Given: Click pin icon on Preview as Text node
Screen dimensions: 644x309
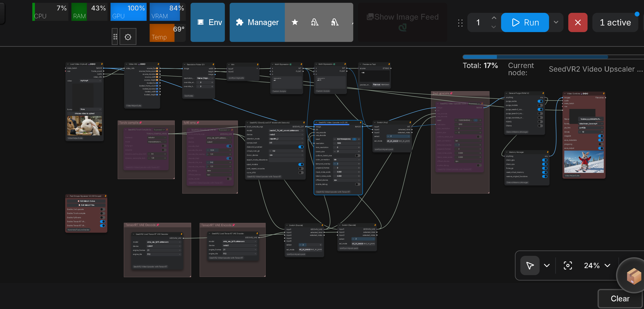Looking at the screenshot, I should click(389, 64).
